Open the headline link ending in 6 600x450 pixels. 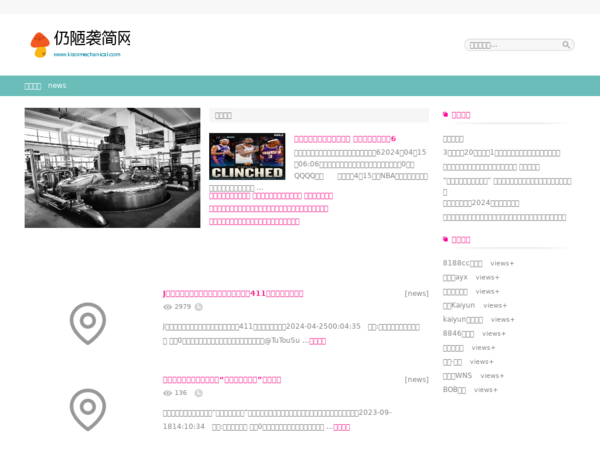(345, 139)
